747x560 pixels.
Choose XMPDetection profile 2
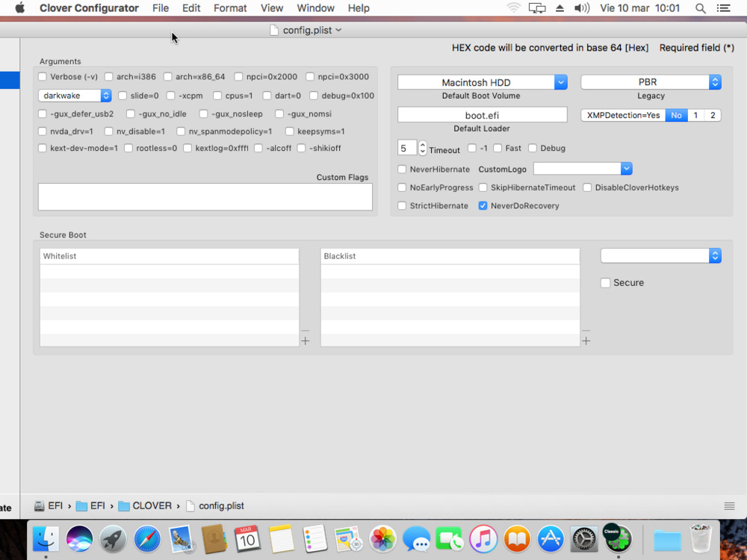(x=713, y=115)
